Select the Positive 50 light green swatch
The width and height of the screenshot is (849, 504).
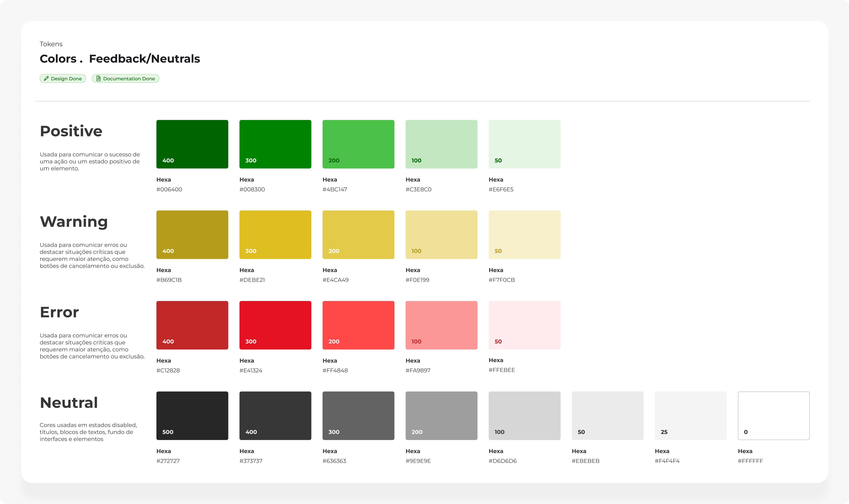[524, 144]
